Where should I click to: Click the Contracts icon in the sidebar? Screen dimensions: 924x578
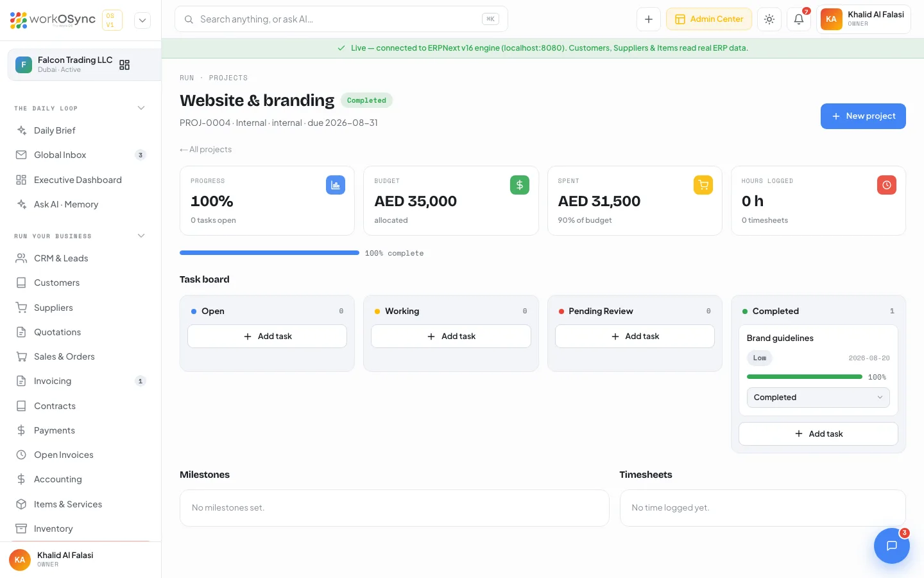21,406
